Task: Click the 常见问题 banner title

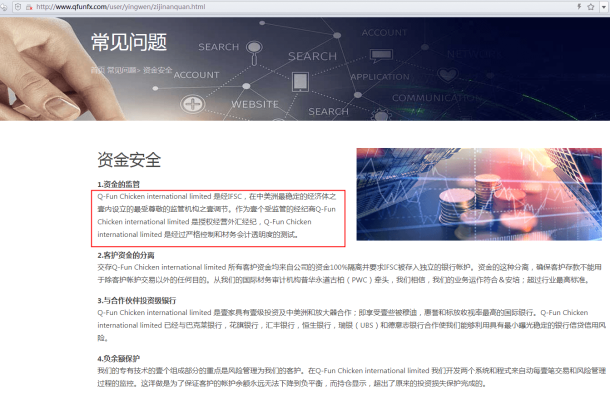Action: point(129,42)
